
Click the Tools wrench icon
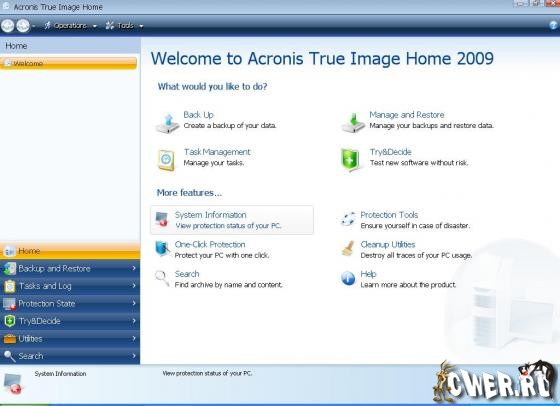click(110, 25)
